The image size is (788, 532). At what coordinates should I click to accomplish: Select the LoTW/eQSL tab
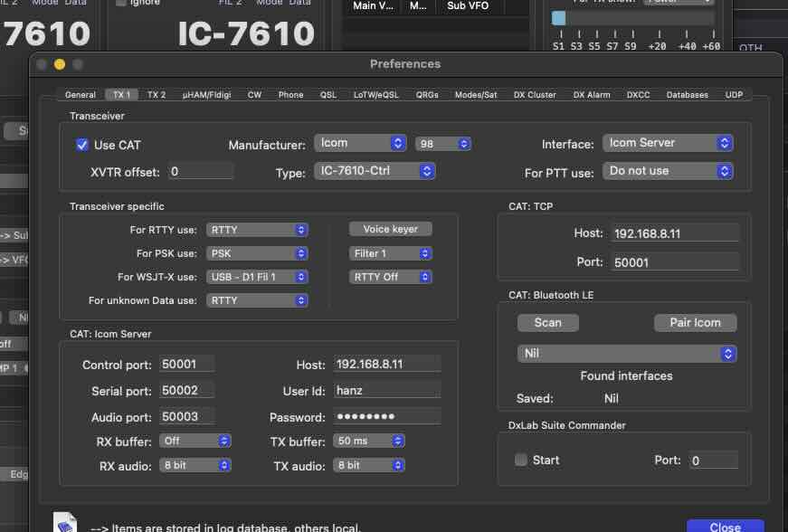coord(375,95)
